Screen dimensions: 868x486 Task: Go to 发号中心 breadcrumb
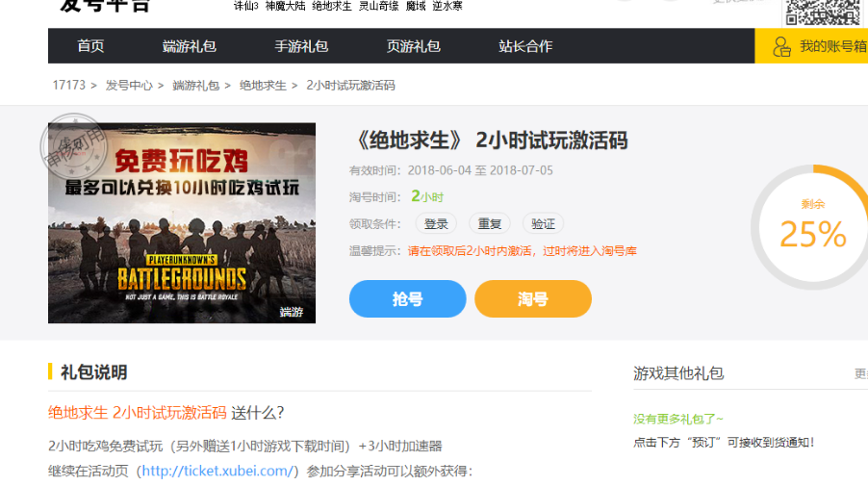pyautogui.click(x=129, y=86)
